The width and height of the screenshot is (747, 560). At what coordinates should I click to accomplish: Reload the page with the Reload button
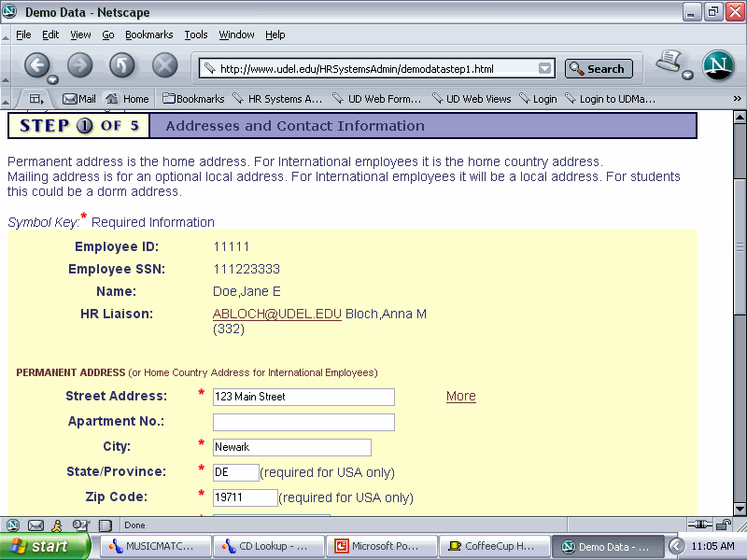122,65
